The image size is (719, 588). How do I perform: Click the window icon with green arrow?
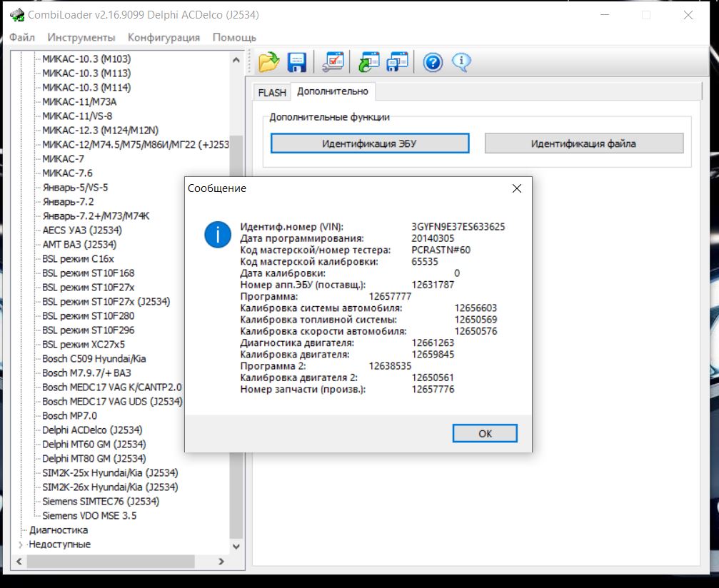pos(369,63)
